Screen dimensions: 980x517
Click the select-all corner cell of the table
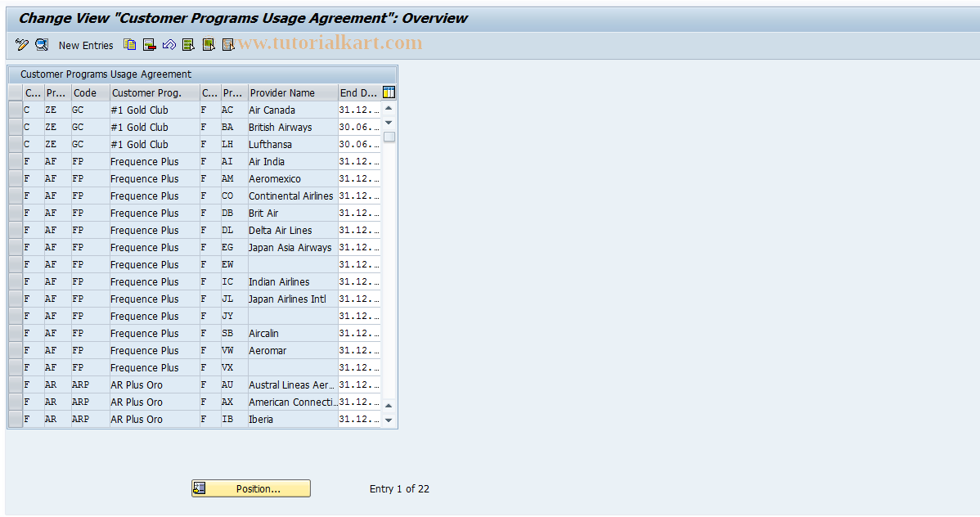click(16, 92)
